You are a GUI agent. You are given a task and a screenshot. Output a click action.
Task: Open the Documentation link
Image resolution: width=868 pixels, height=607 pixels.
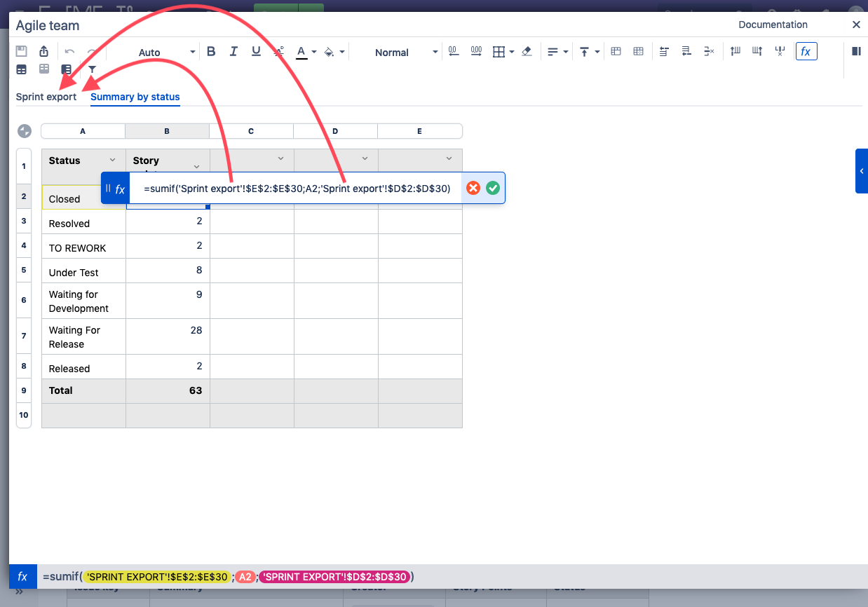tap(773, 25)
